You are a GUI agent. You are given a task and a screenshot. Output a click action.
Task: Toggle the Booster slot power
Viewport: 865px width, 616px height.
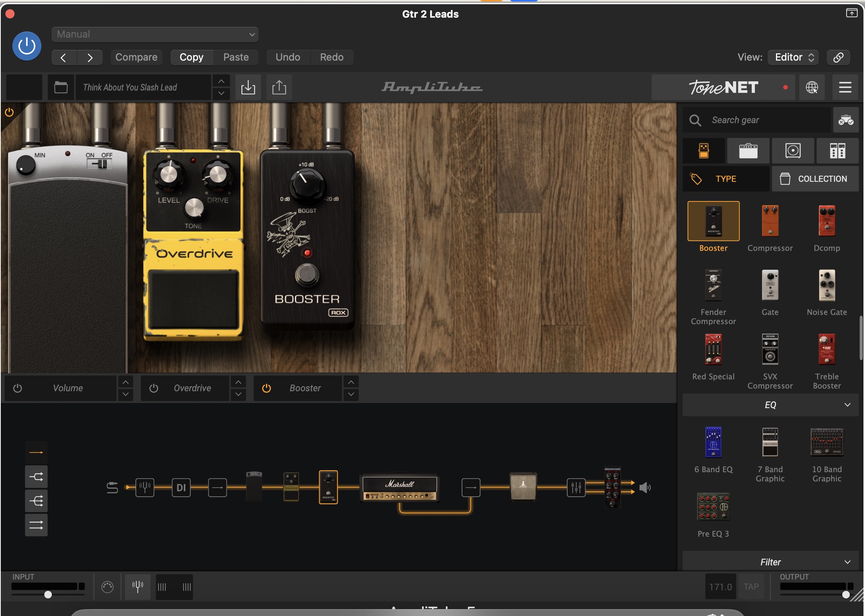[266, 388]
